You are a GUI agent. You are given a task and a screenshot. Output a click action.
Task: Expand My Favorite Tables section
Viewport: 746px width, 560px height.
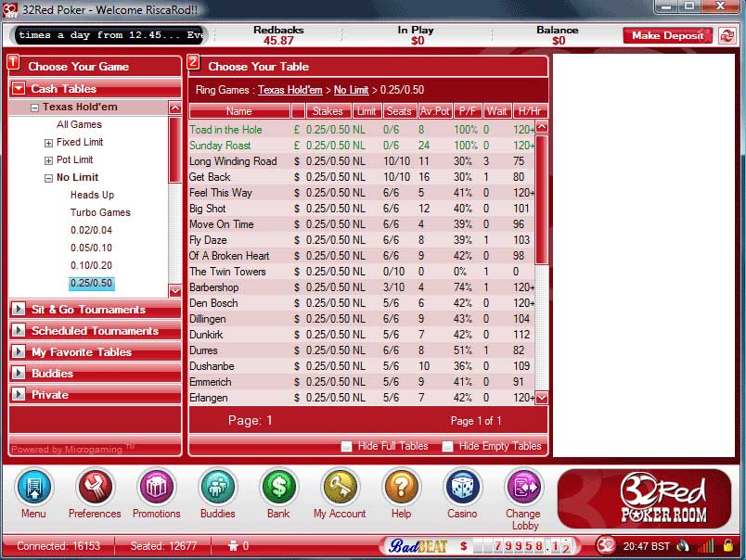19,351
